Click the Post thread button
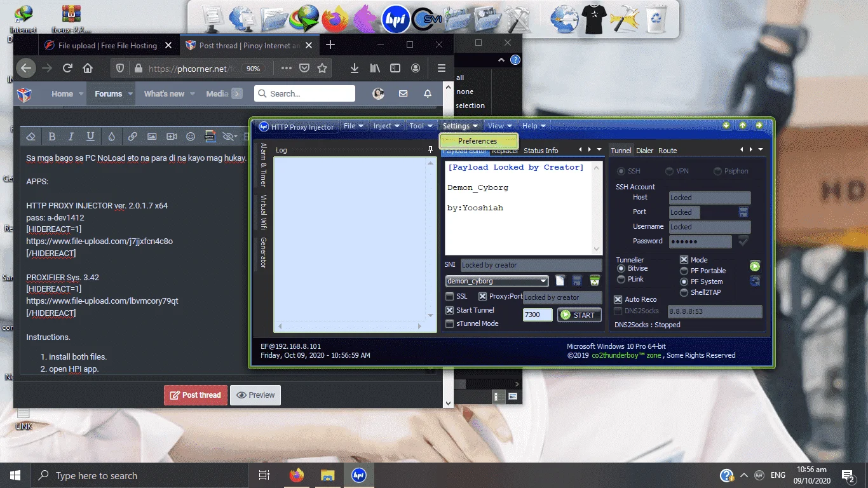The width and height of the screenshot is (868, 488). click(195, 395)
